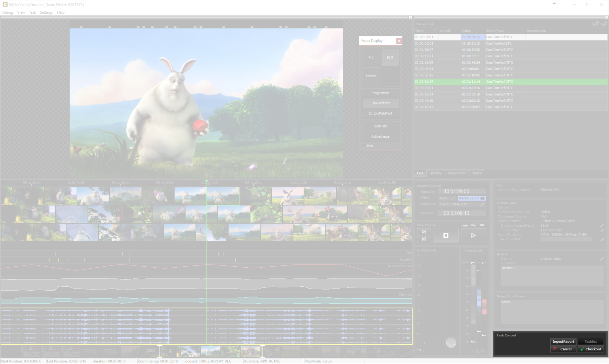Open the Tasklist

pos(591,341)
